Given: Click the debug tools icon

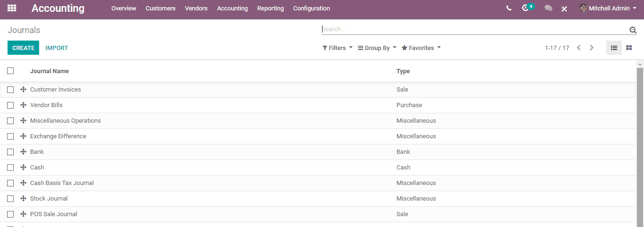Looking at the screenshot, I should click(x=564, y=8).
